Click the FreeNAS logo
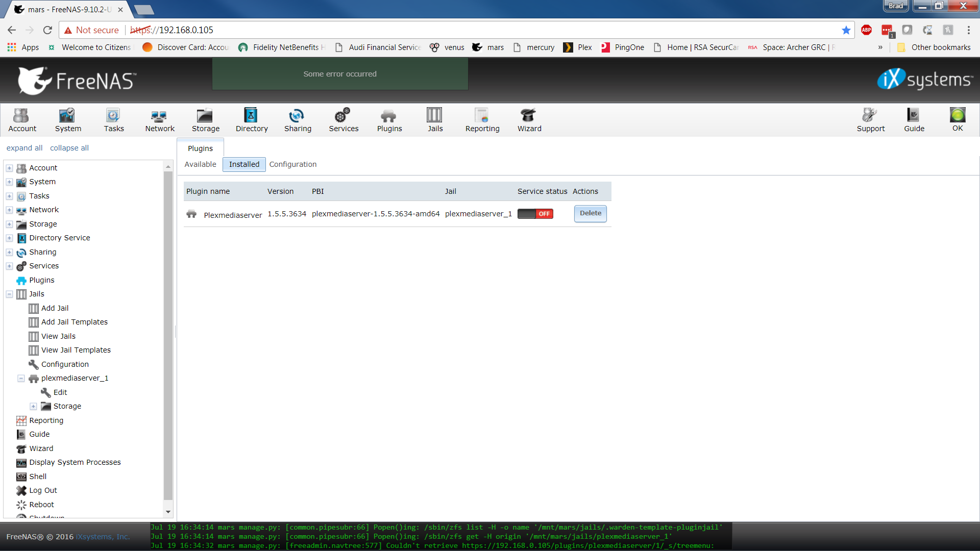The image size is (980, 551). pos(78,81)
